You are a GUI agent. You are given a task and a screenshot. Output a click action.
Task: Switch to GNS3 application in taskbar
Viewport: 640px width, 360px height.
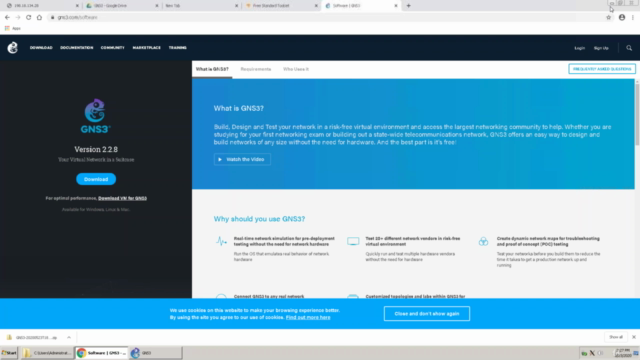[156, 353]
